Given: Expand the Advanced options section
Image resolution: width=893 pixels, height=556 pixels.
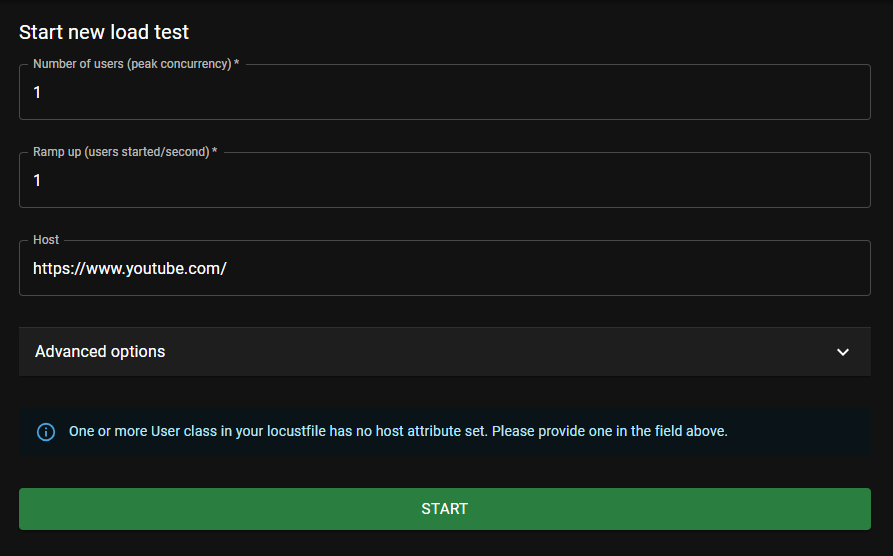Looking at the screenshot, I should [444, 352].
